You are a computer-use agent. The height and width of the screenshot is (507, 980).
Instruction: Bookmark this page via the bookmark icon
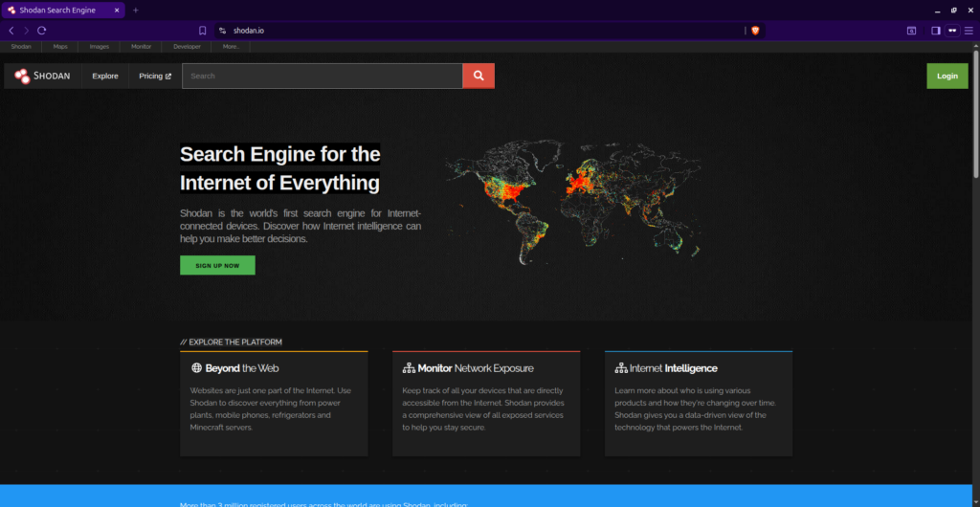(x=202, y=31)
